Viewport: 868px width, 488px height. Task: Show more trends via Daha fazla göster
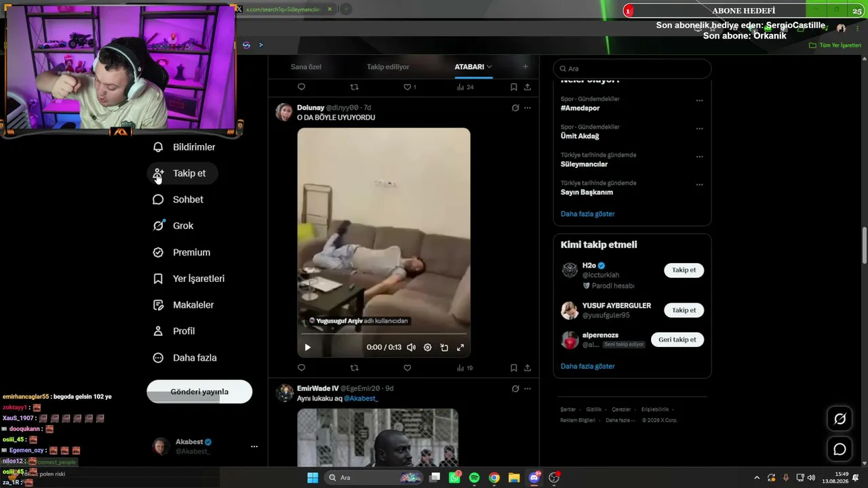(x=587, y=214)
